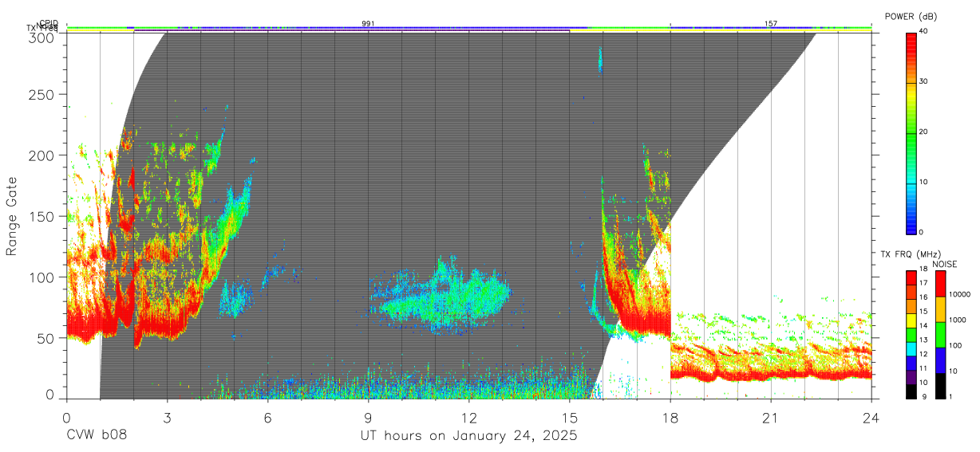Click the 10000 label on the NOISE scale
Image resolution: width=980 pixels, height=452 pixels.
959,295
